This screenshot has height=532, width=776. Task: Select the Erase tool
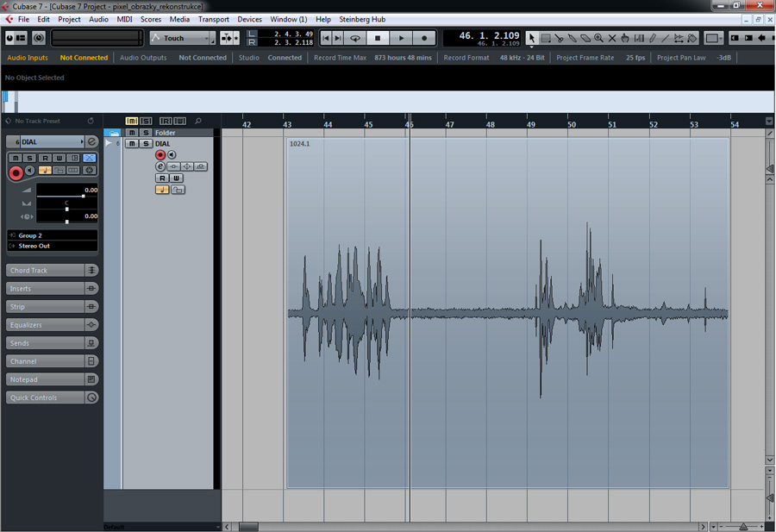click(x=585, y=38)
